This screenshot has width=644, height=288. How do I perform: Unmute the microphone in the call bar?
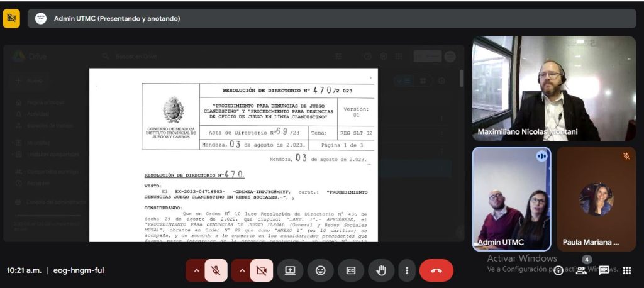coord(216,270)
